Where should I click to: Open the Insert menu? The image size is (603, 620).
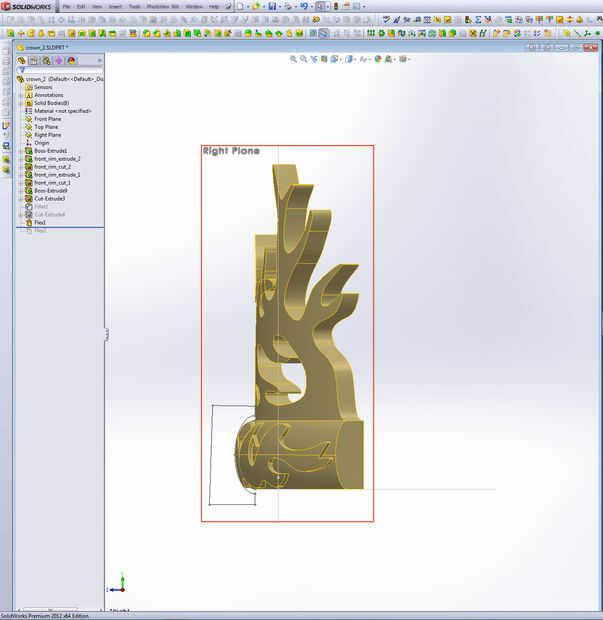[x=115, y=7]
